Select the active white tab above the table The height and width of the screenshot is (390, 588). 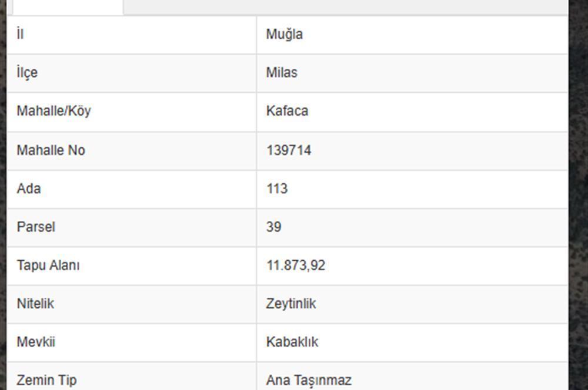(x=68, y=7)
